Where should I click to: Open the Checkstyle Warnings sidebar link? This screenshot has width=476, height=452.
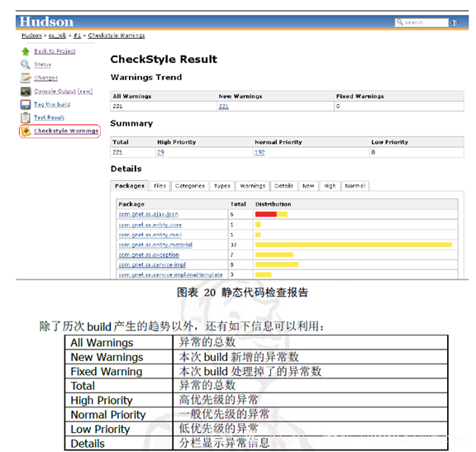click(x=66, y=131)
